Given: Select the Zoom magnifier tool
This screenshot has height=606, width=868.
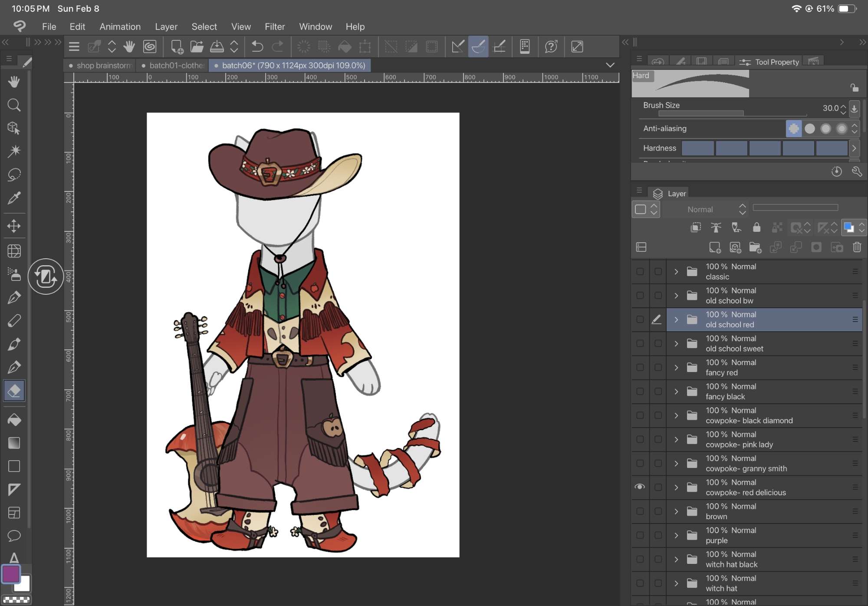Looking at the screenshot, I should click(14, 105).
